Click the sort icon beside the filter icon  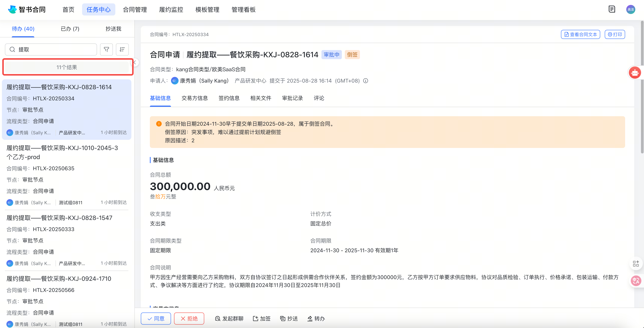coord(122,49)
